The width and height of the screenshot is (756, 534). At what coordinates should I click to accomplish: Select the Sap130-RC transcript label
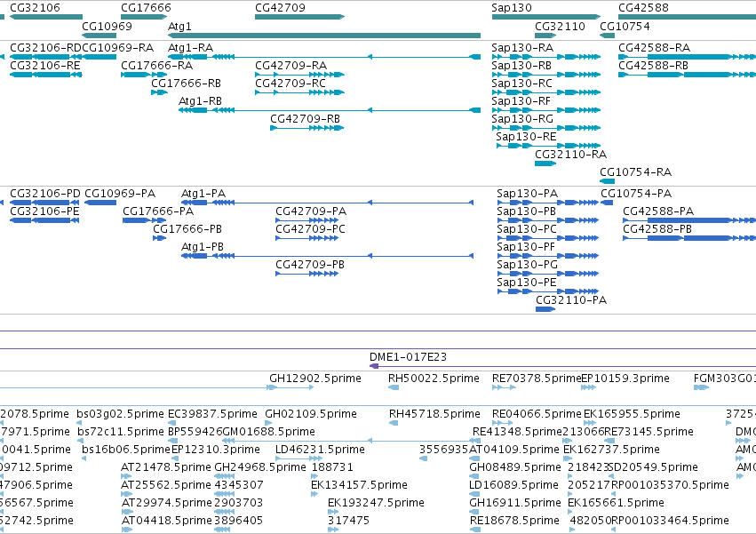(521, 84)
